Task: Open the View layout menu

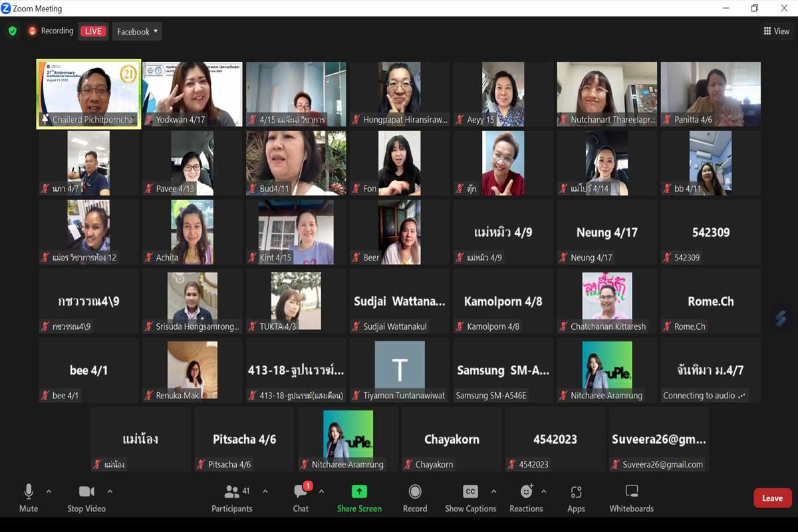Action: 776,31
